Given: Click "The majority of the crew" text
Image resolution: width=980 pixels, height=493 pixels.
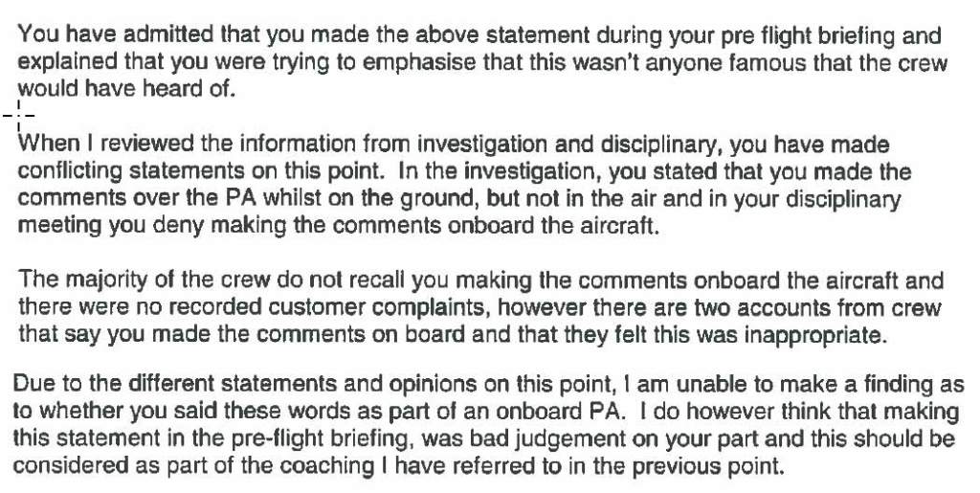Looking at the screenshot, I should pos(125,280).
